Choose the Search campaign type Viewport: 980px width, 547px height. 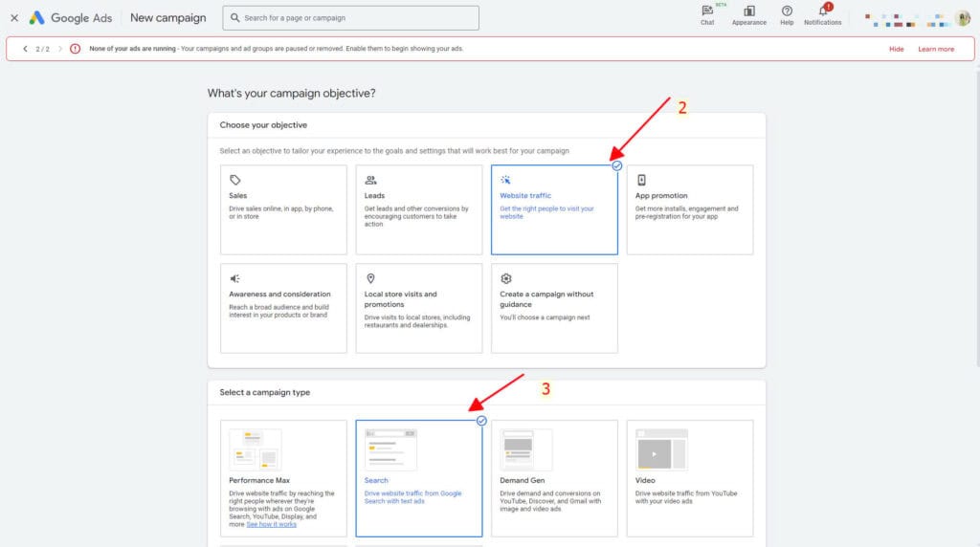[x=419, y=478]
